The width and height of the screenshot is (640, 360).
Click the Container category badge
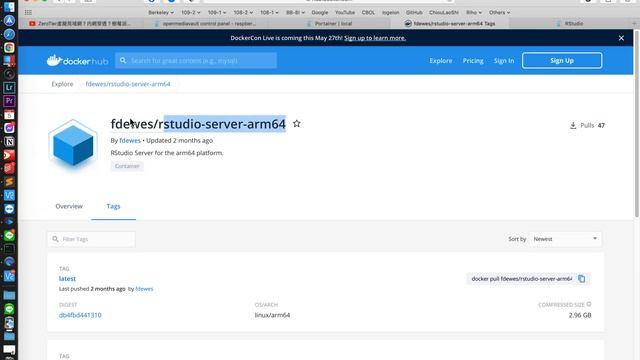[x=127, y=166]
